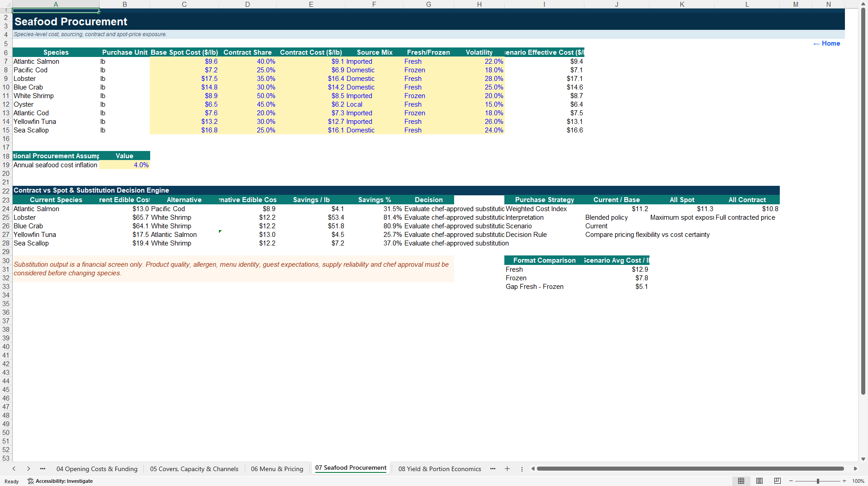Click 100% zoom level
The width and height of the screenshot is (868, 486).
858,481
